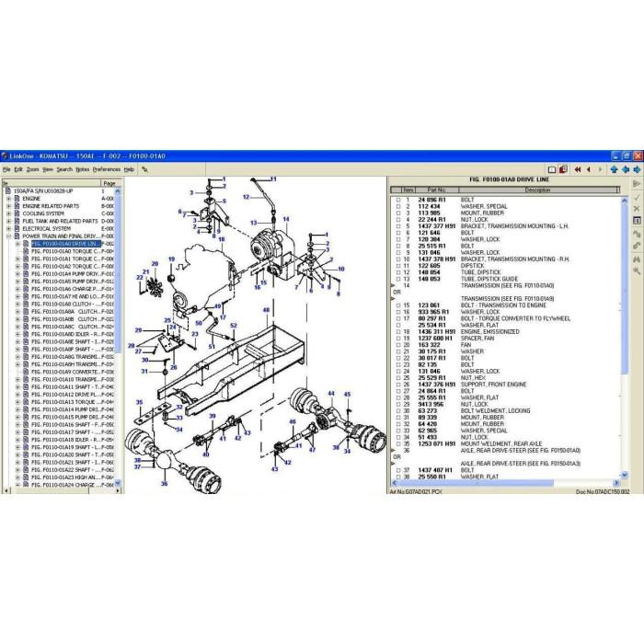644x644 pixels.
Task: Click the greyed forward history arrow
Action: (601, 169)
